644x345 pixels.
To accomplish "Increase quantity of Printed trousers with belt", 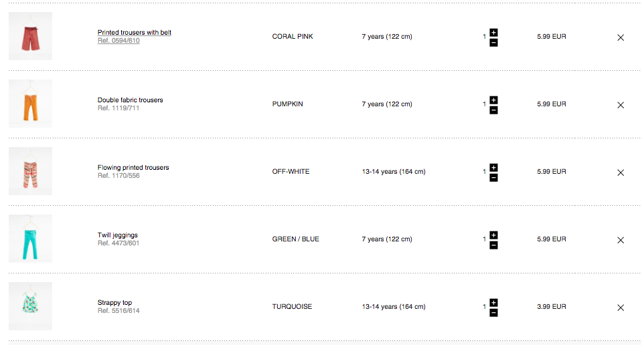I will tap(493, 32).
